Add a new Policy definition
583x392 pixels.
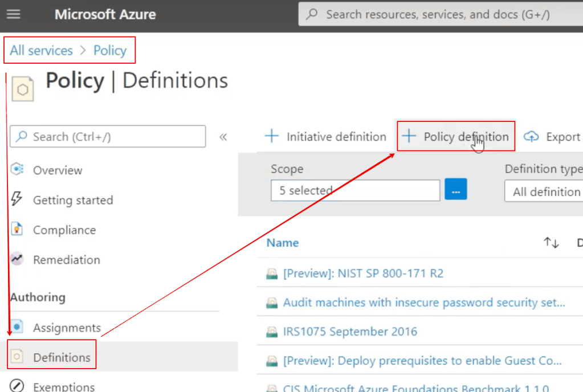[x=456, y=137]
